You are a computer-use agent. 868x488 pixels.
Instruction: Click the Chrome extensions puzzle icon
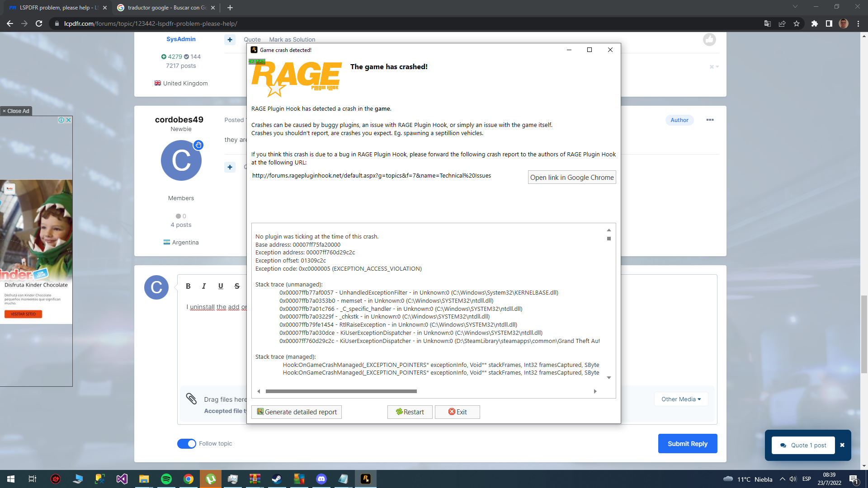pyautogui.click(x=815, y=23)
